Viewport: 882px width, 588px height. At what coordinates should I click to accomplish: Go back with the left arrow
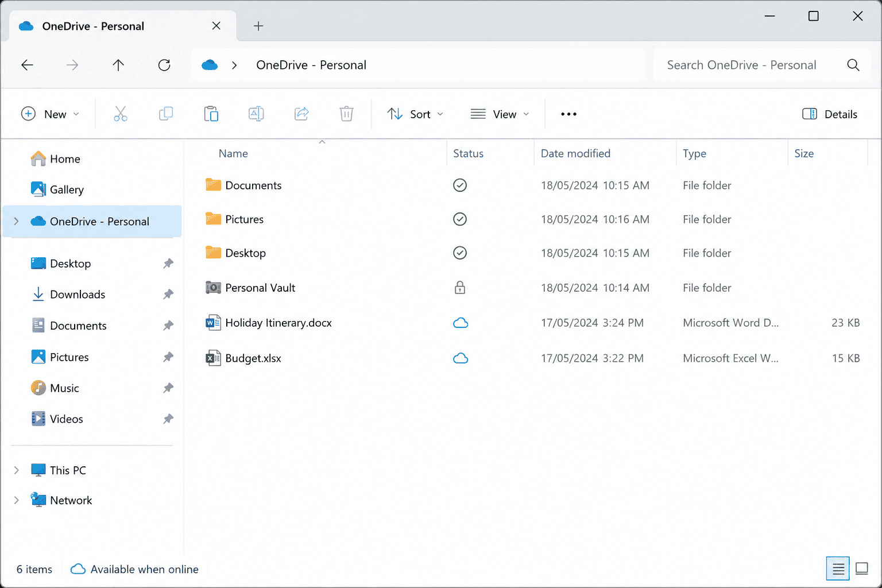coord(27,65)
